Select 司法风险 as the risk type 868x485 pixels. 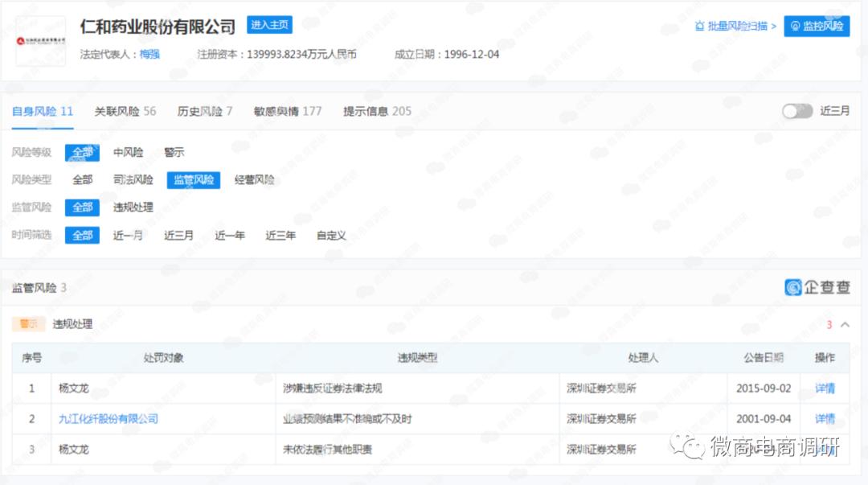point(133,180)
